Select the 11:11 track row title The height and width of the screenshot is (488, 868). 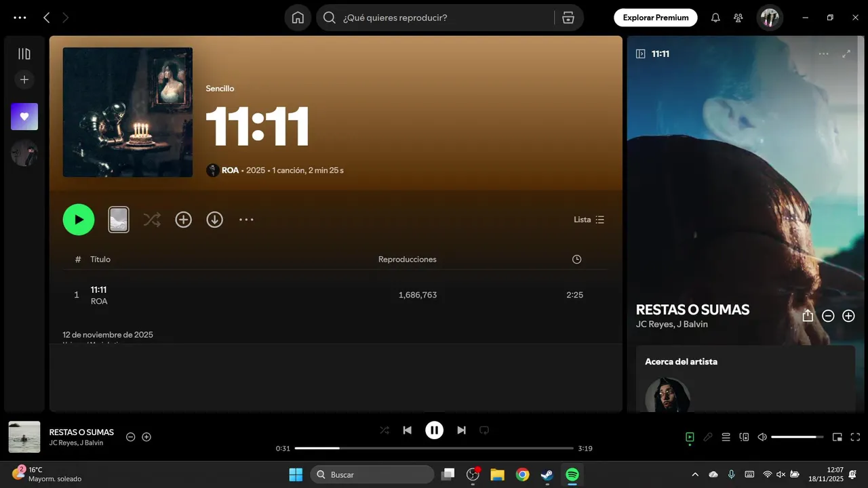[x=98, y=289]
